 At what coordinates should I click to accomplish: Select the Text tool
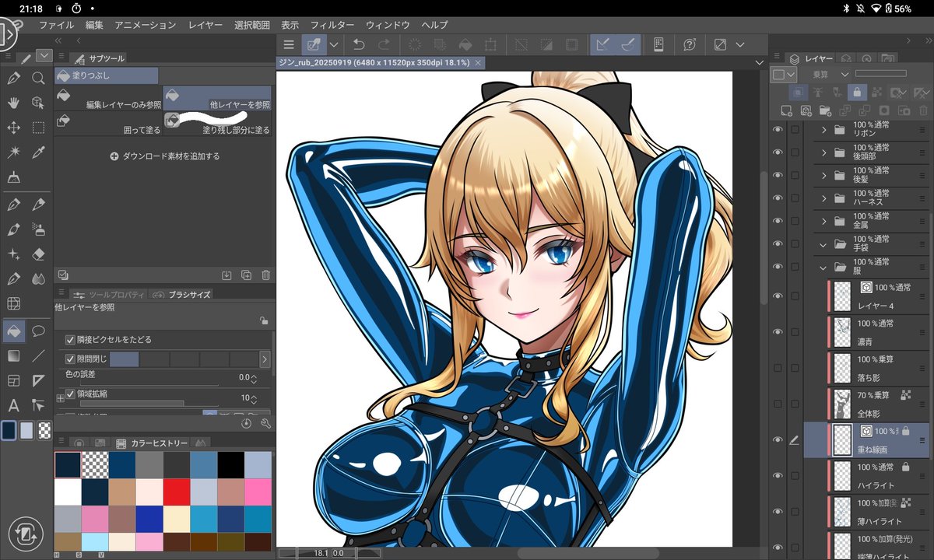[x=13, y=405]
